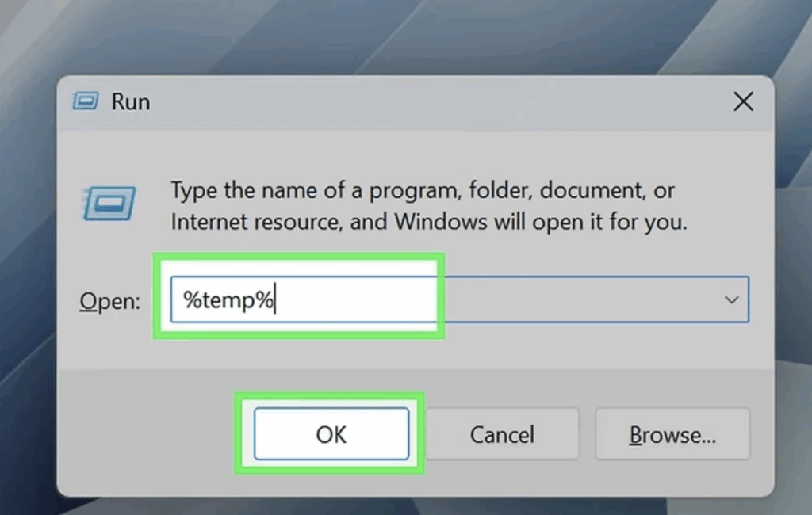Click the large Run program icon

coord(109,204)
